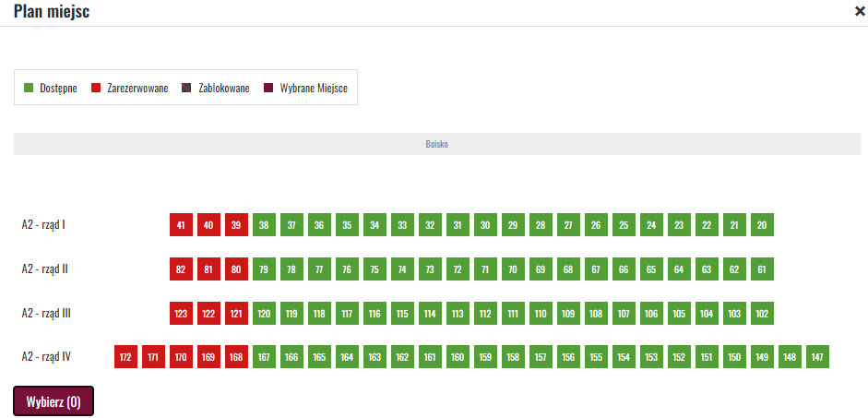Choose seat 148 in row IV
Screen dimensions: 868x418
tap(790, 356)
